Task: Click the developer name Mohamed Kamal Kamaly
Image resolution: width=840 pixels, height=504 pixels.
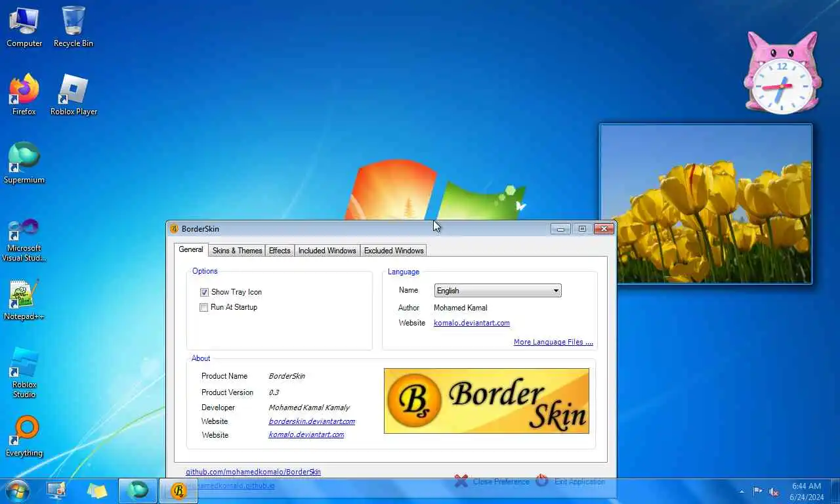Action: [309, 408]
